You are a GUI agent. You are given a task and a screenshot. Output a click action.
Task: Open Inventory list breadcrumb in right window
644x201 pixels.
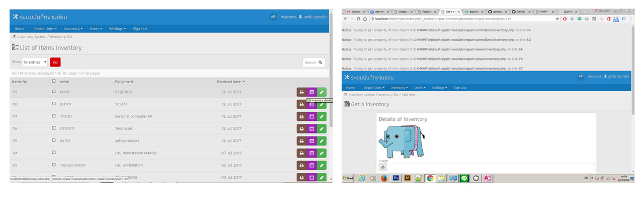click(x=388, y=94)
